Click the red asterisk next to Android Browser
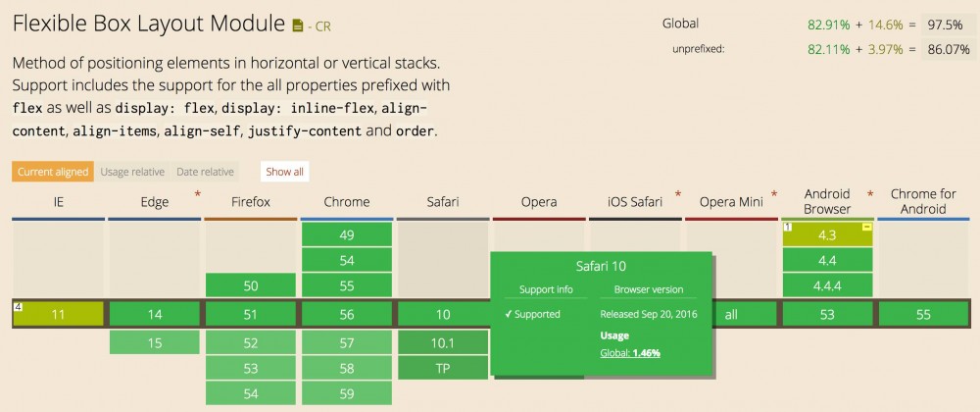The height and width of the screenshot is (412, 980). pos(870,195)
